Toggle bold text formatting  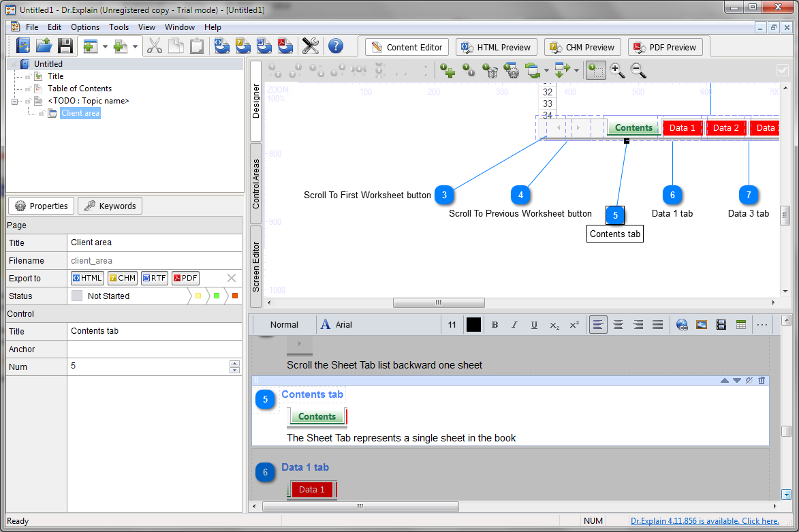pos(495,325)
